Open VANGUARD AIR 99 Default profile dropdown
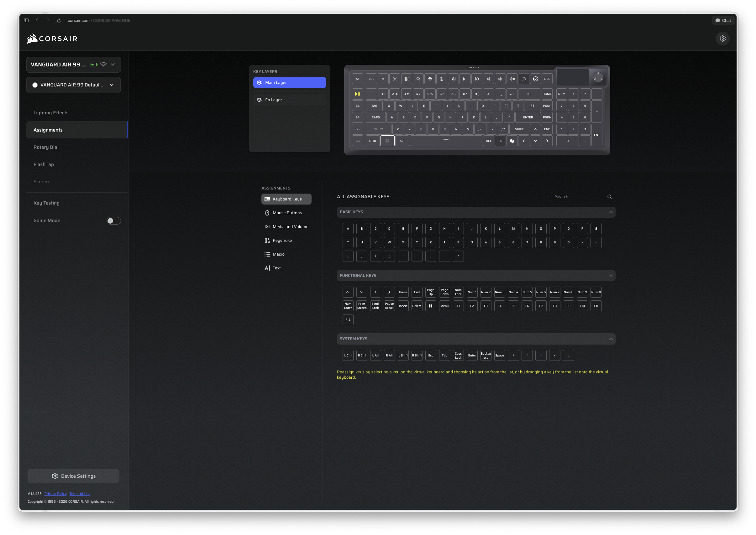756x535 pixels. point(73,85)
